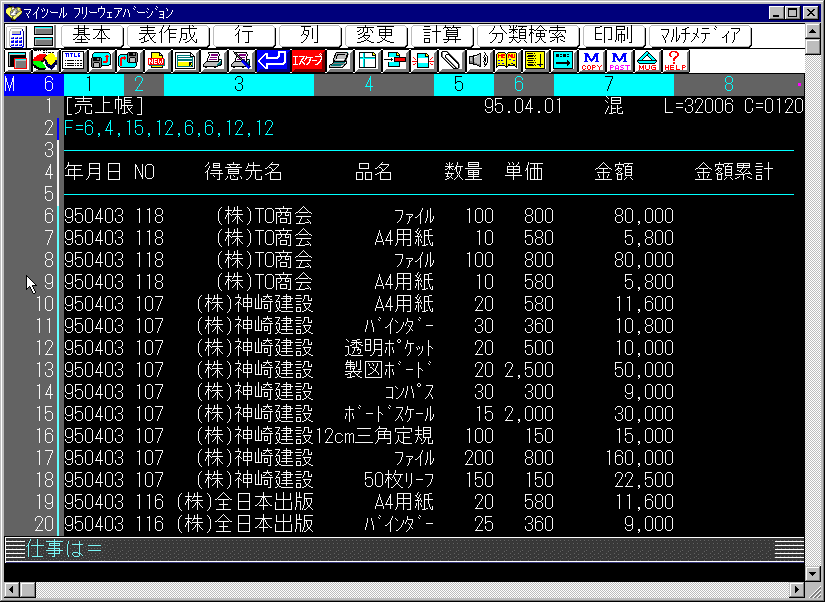Screen dimensions: 825x602
Task: Select column header 3
Action: pyautogui.click(x=239, y=84)
